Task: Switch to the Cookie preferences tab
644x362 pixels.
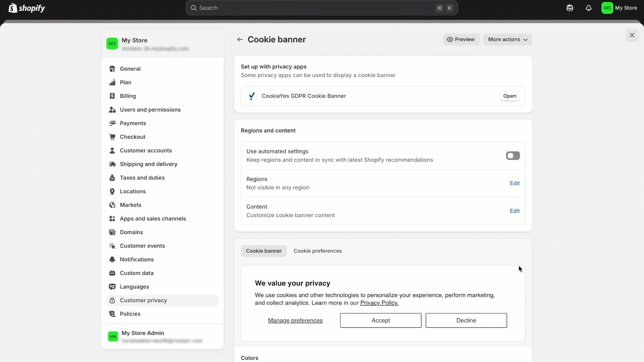Action: pyautogui.click(x=317, y=251)
